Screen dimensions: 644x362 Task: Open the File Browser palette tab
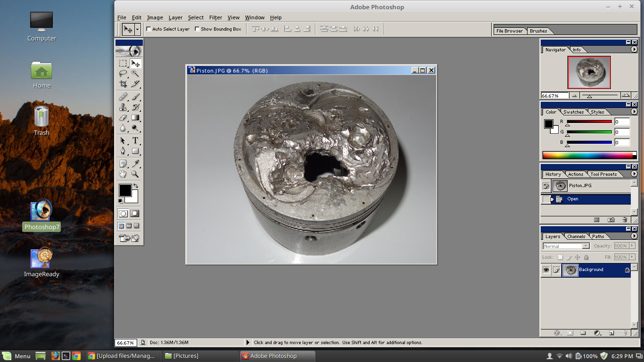coord(509,31)
